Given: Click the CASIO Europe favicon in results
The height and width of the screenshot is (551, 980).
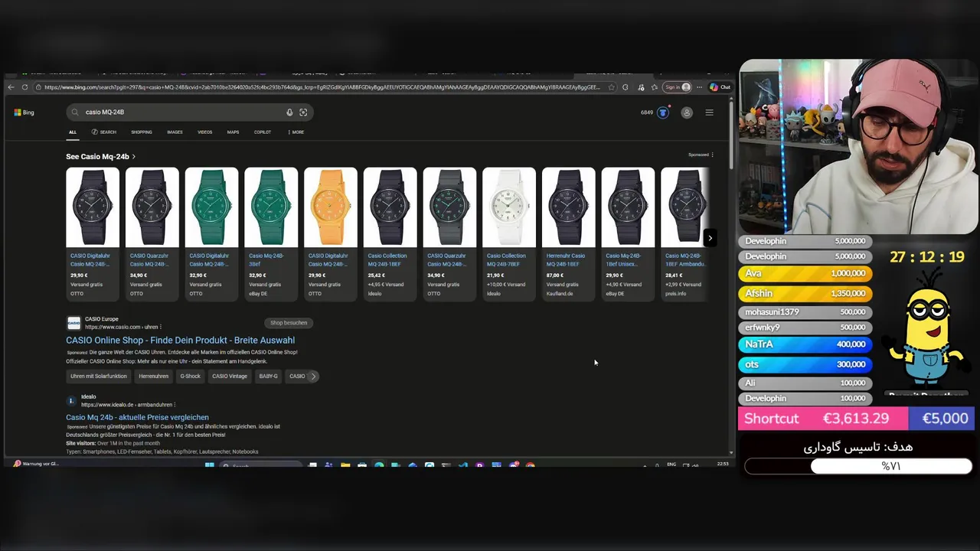Looking at the screenshot, I should pos(73,323).
